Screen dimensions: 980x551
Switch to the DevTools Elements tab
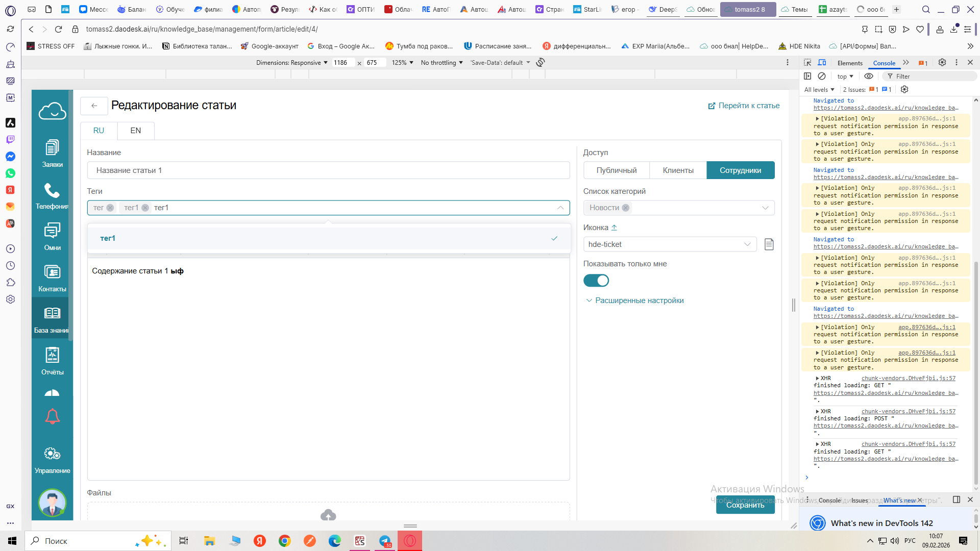coord(849,63)
